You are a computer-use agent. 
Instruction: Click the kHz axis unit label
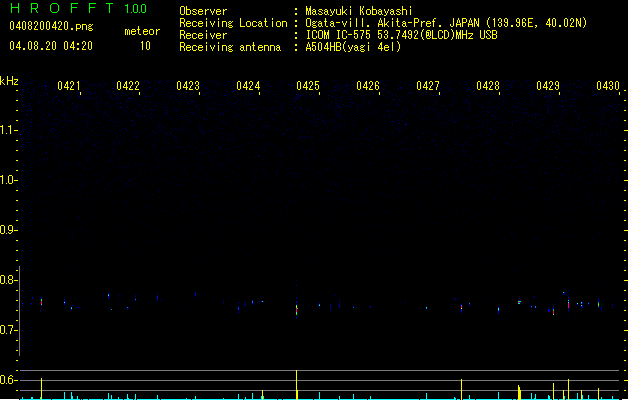[9, 81]
